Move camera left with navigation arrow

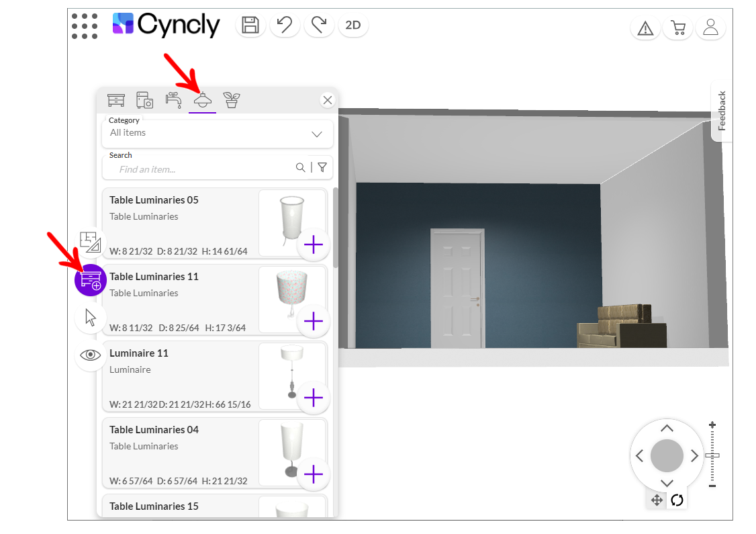point(639,456)
